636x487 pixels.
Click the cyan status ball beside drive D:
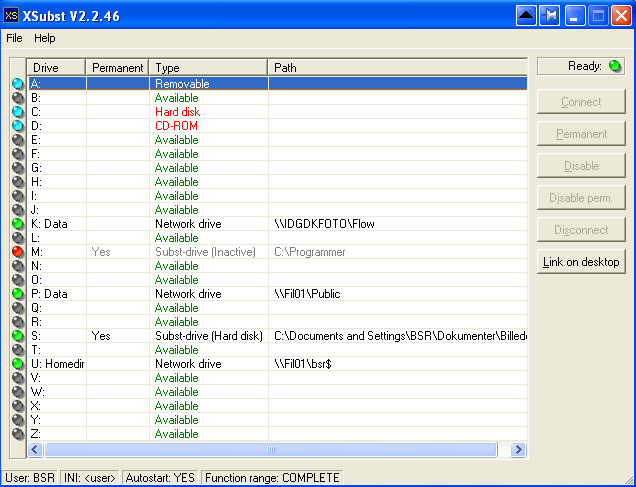[18, 126]
